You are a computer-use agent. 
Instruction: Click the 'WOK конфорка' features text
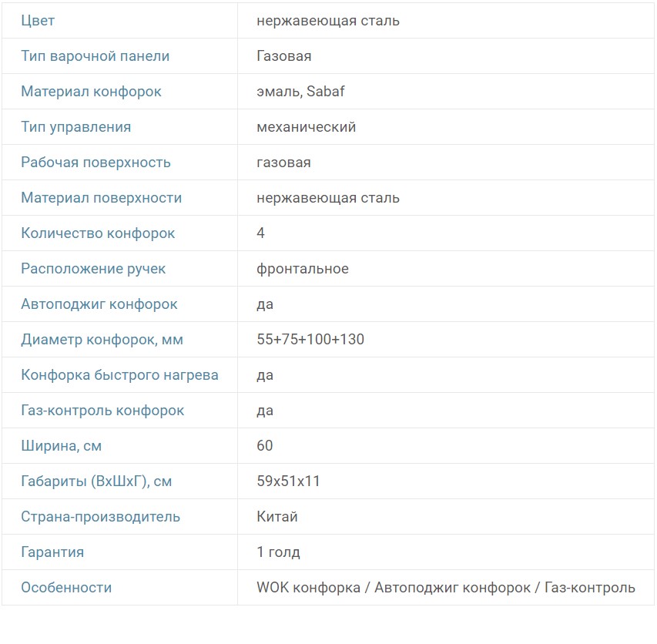coord(308,588)
